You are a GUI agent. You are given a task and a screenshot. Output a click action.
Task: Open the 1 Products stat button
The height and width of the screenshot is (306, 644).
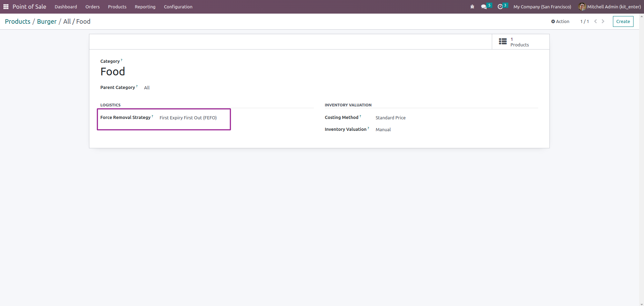coord(520,42)
